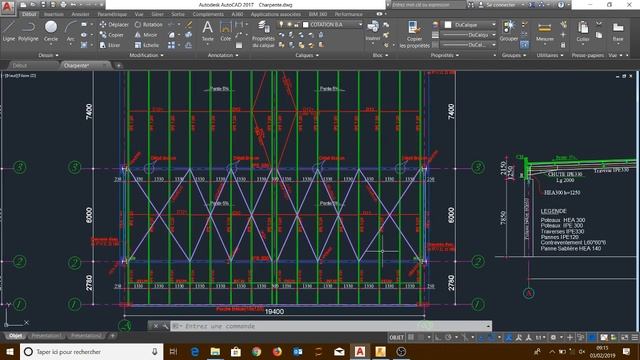640x360 pixels.
Task: Expand the Calques panel
Action: (x=307, y=55)
